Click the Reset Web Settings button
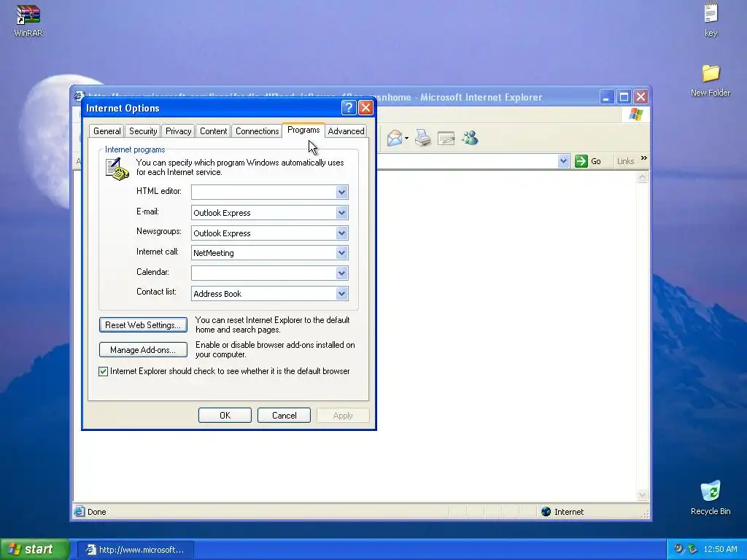Screen dimensions: 747x560 pyautogui.click(x=143, y=324)
